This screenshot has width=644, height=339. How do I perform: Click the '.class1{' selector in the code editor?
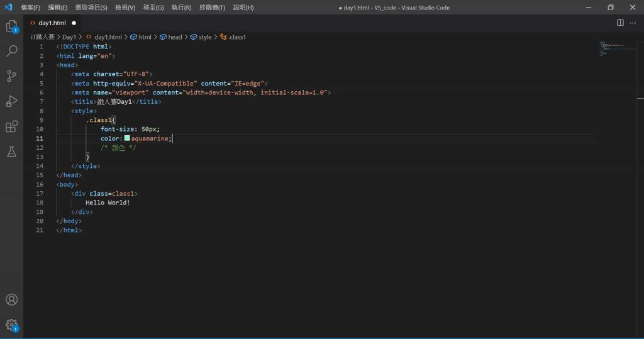tap(101, 120)
